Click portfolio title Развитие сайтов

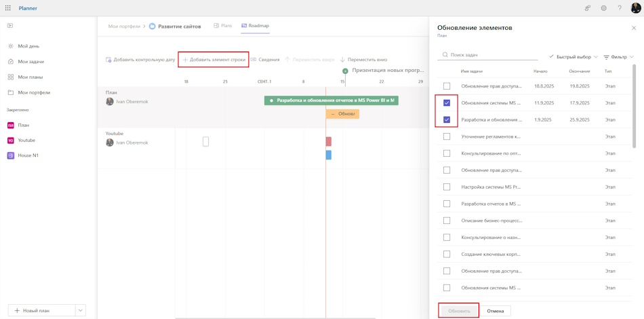point(180,26)
